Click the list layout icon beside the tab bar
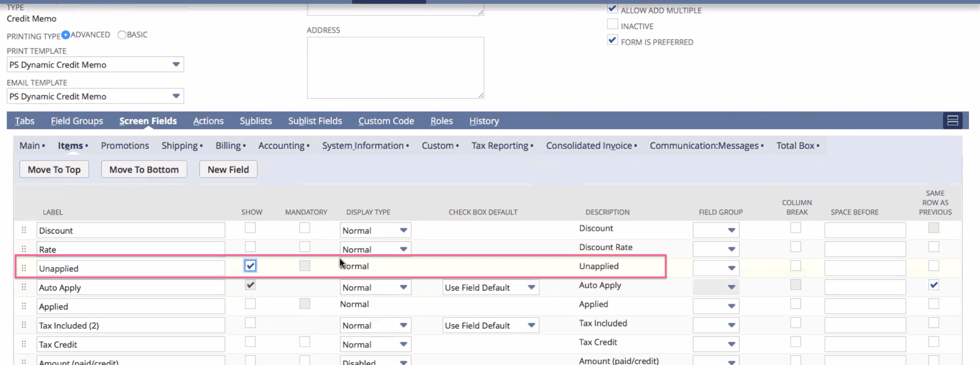Image resolution: width=980 pixels, height=365 pixels. pyautogui.click(x=952, y=120)
